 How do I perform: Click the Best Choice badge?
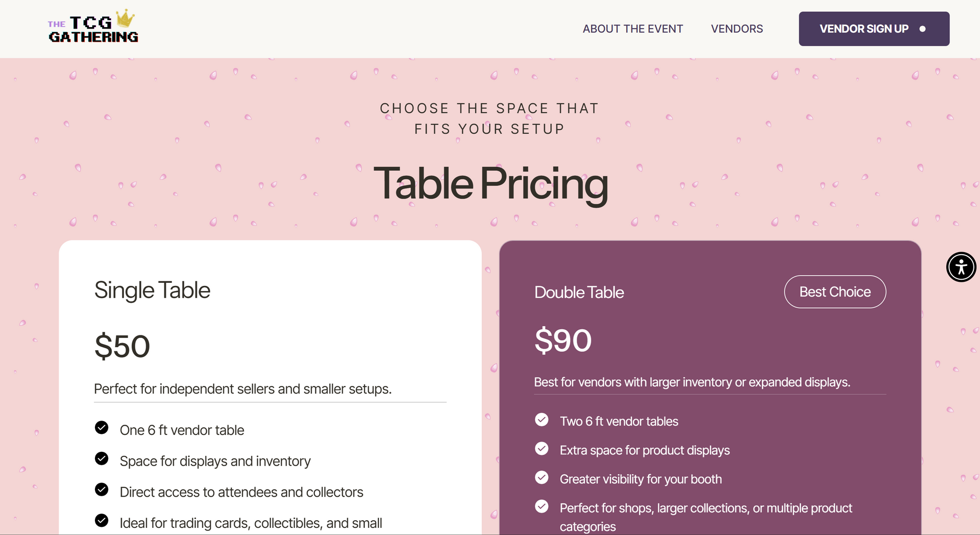tap(835, 291)
